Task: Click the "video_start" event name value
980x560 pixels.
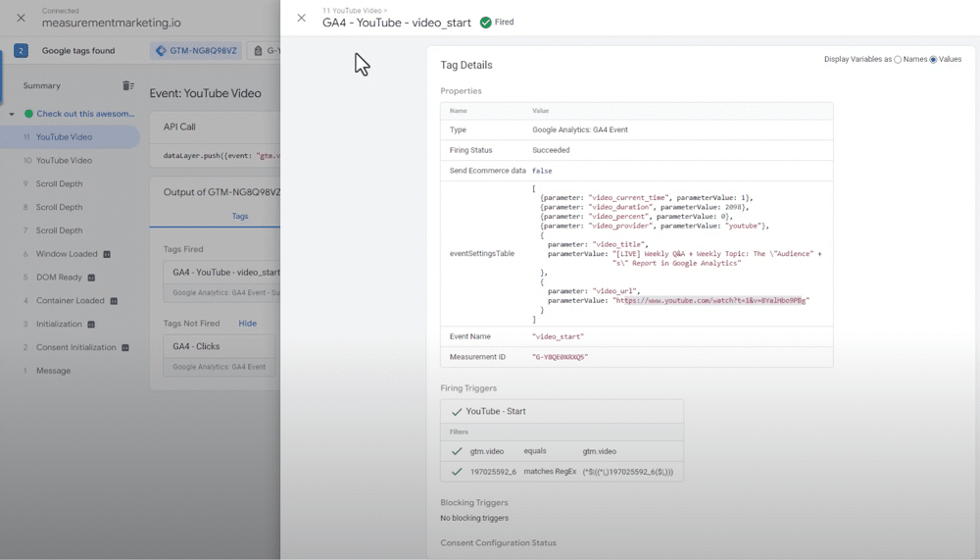Action: tap(559, 336)
